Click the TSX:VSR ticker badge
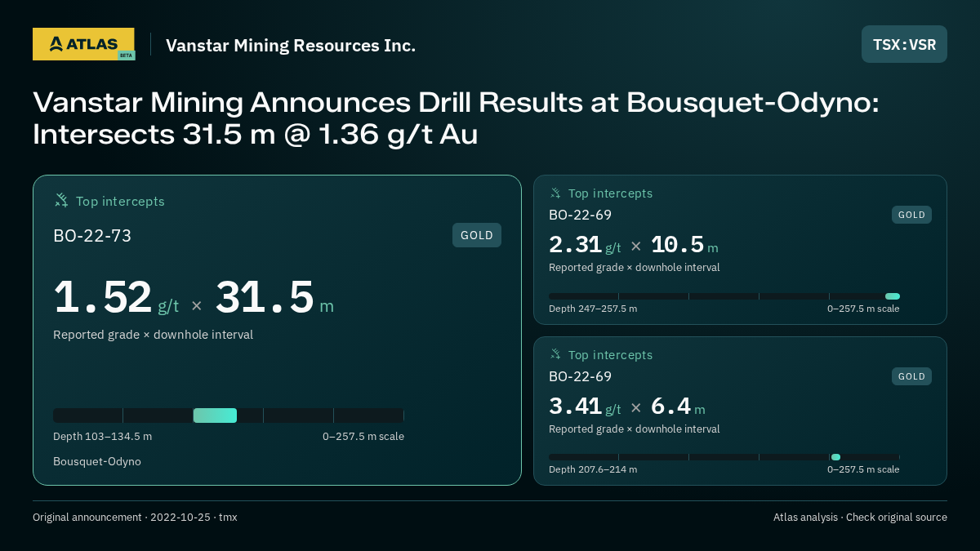Viewport: 980px width, 551px height. (904, 44)
